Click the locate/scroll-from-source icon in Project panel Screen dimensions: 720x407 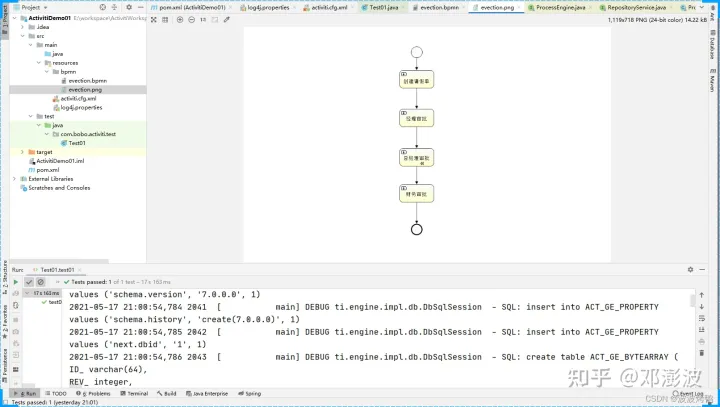(x=102, y=7)
